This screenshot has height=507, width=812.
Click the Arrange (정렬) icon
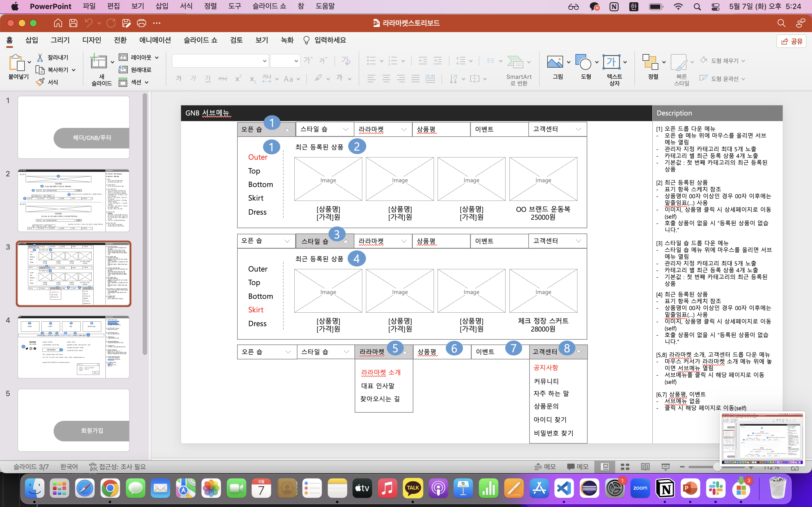(x=650, y=62)
